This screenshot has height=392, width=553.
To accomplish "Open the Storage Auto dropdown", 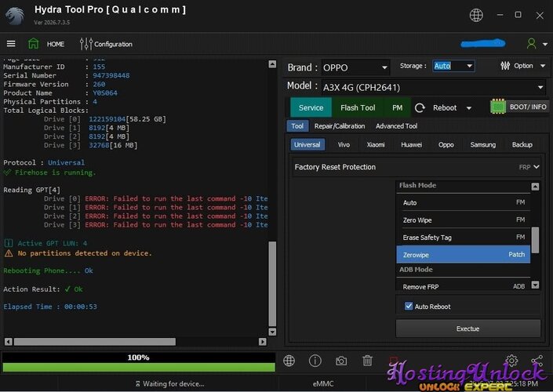I will [x=453, y=66].
